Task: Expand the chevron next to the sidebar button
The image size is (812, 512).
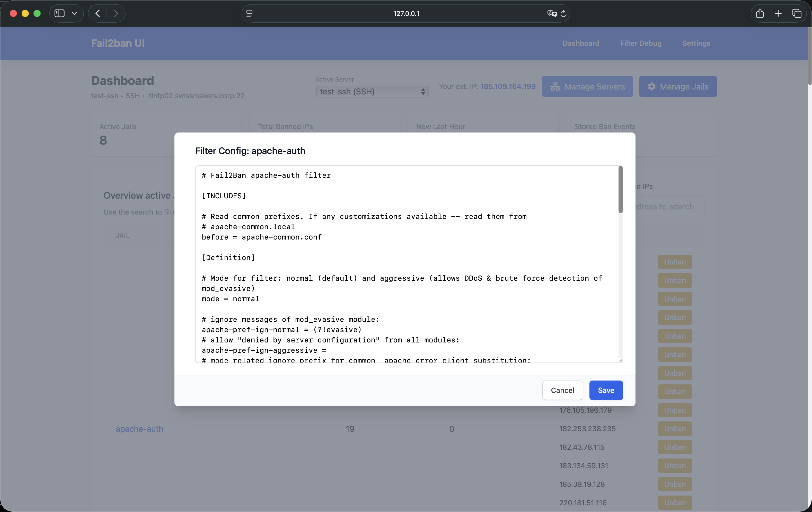Action: [75, 13]
